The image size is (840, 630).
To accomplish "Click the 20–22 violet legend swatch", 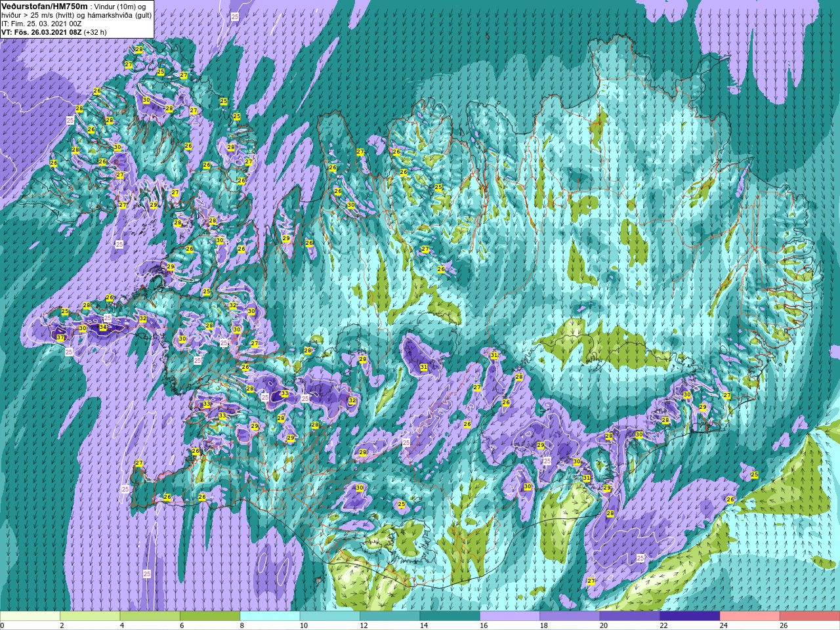I will coord(630,616).
